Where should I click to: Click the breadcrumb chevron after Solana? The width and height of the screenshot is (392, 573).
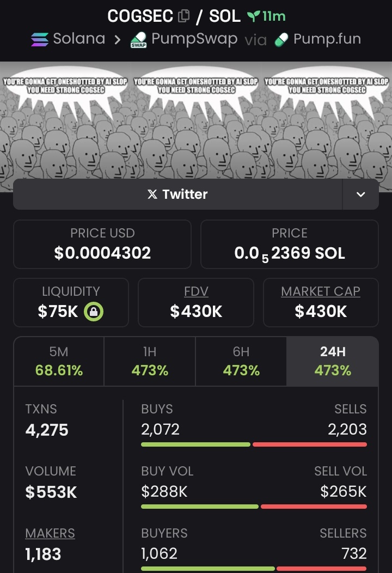117,39
